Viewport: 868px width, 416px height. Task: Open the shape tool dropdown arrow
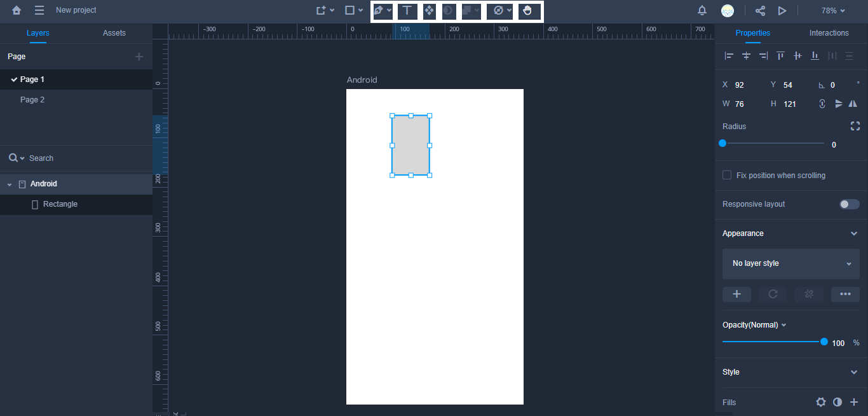pos(361,11)
